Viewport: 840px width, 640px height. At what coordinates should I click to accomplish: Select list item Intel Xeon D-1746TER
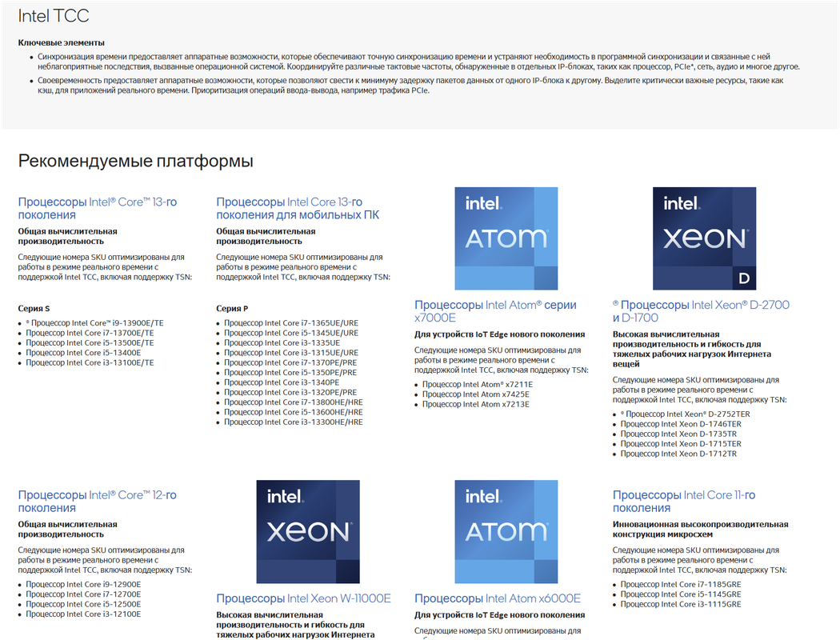coord(681,424)
